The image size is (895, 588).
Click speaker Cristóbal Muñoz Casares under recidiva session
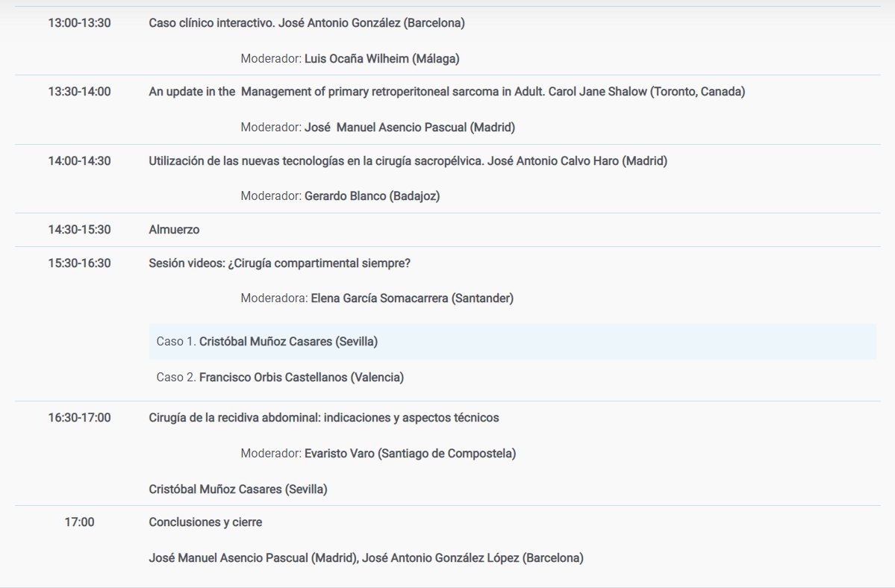(238, 490)
